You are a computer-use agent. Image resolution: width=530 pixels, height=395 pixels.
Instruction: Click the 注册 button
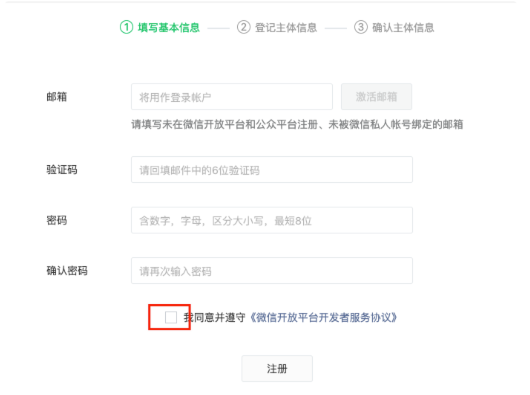(277, 368)
